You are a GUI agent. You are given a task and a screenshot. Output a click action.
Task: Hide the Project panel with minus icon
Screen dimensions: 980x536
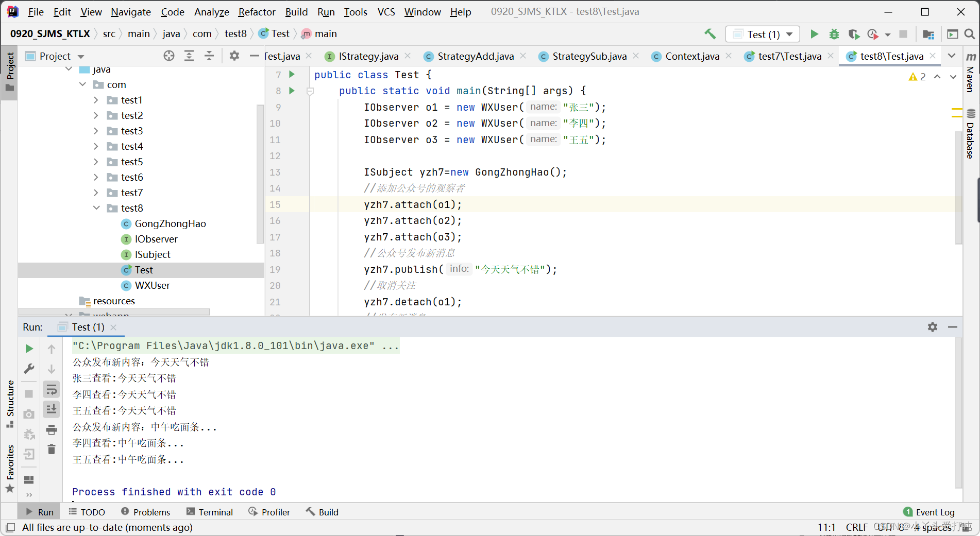pyautogui.click(x=254, y=56)
